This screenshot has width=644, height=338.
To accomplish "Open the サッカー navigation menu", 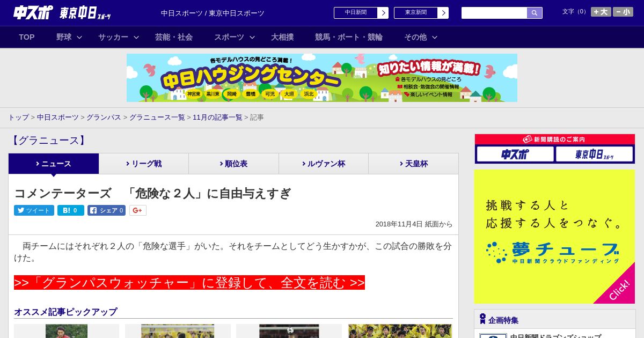I will [x=113, y=37].
